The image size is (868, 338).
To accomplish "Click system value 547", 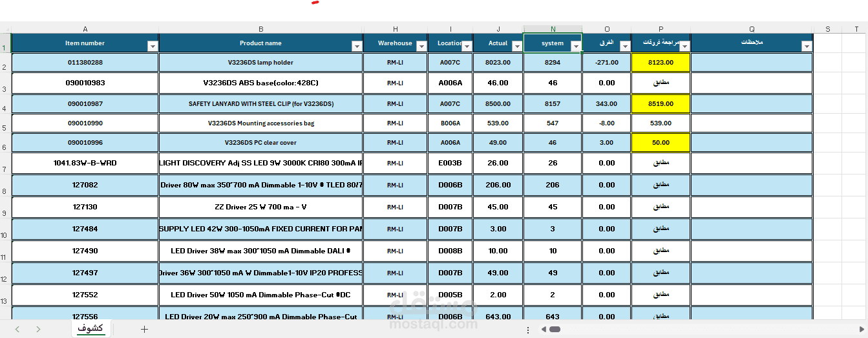I will point(553,123).
